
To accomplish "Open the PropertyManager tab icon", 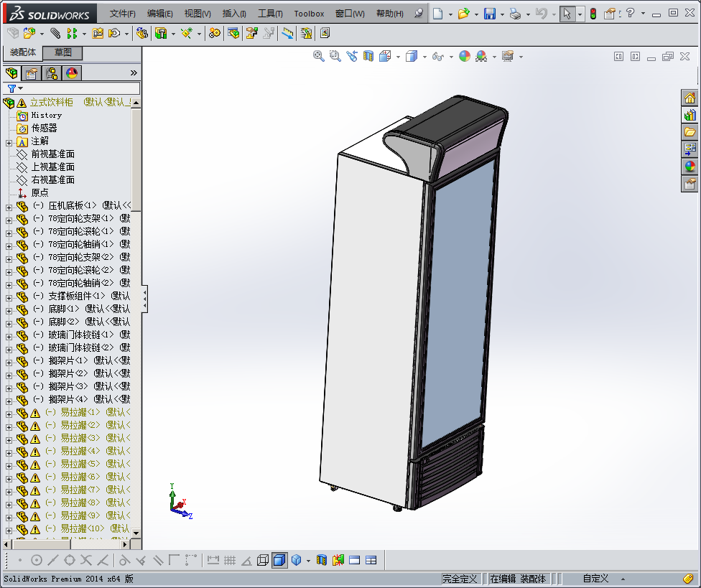I will 32,73.
